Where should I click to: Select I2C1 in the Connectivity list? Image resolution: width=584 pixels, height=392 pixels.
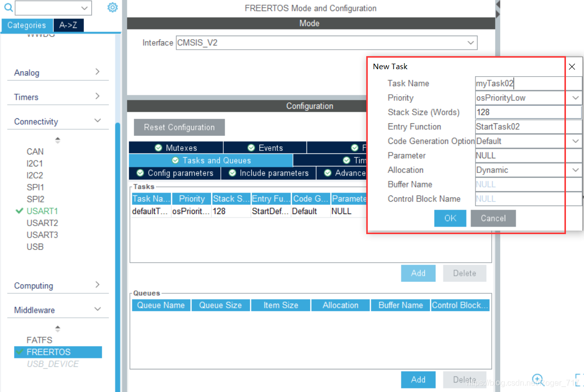tap(35, 163)
